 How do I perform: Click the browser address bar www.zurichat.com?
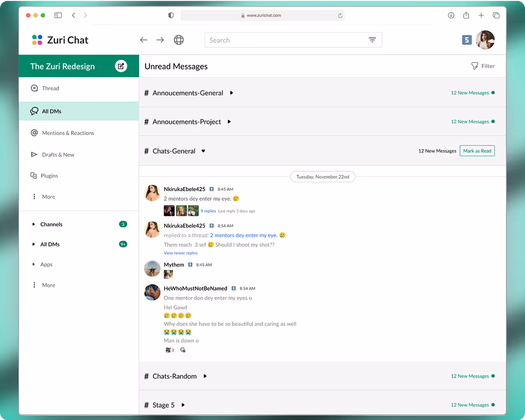coord(262,15)
